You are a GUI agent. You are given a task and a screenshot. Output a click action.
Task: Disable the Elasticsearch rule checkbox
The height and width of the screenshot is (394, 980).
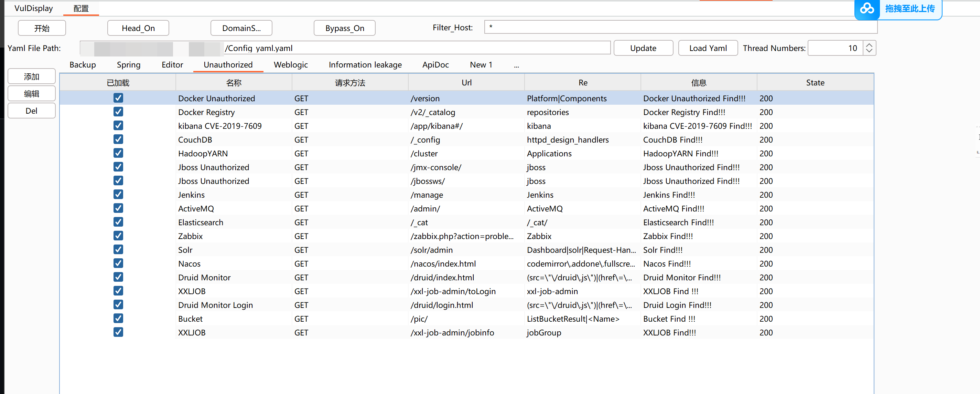[x=118, y=222]
